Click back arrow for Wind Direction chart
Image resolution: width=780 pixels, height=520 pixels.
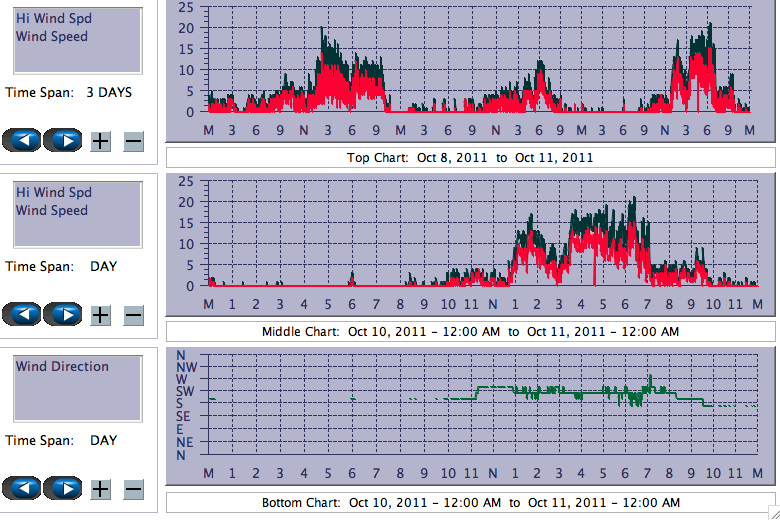tap(22, 488)
